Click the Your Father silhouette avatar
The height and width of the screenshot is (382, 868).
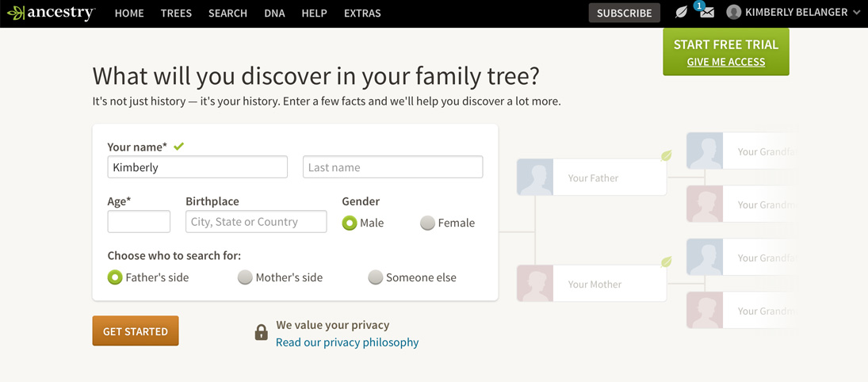click(x=535, y=178)
